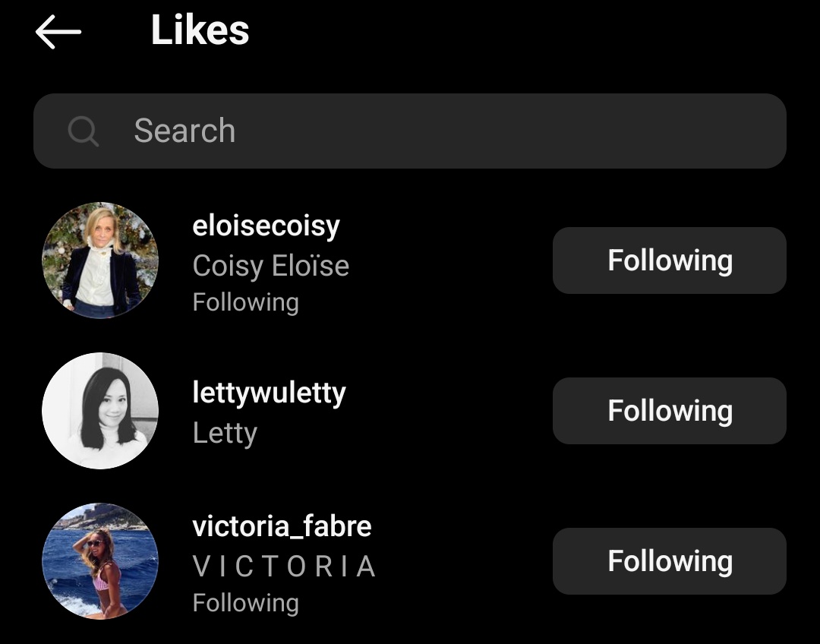Select the lettywuletty list row
The height and width of the screenshot is (644, 820).
tap(409, 411)
